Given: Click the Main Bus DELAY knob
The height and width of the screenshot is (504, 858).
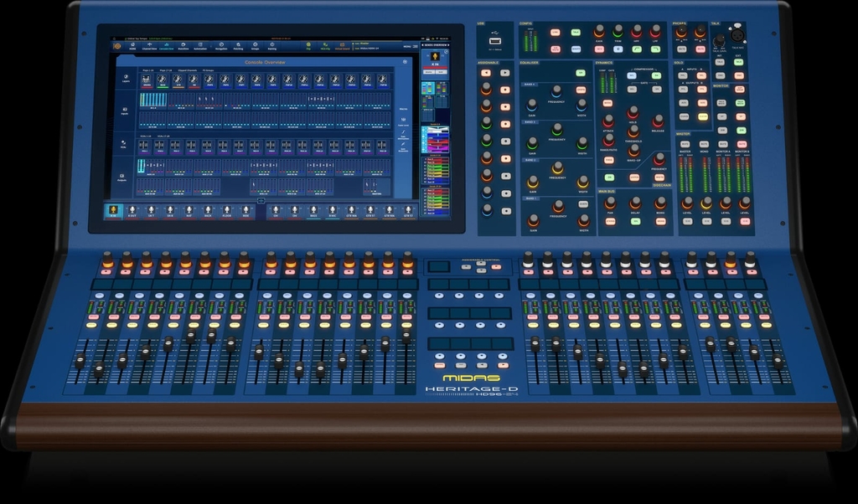Looking at the screenshot, I should (x=635, y=203).
